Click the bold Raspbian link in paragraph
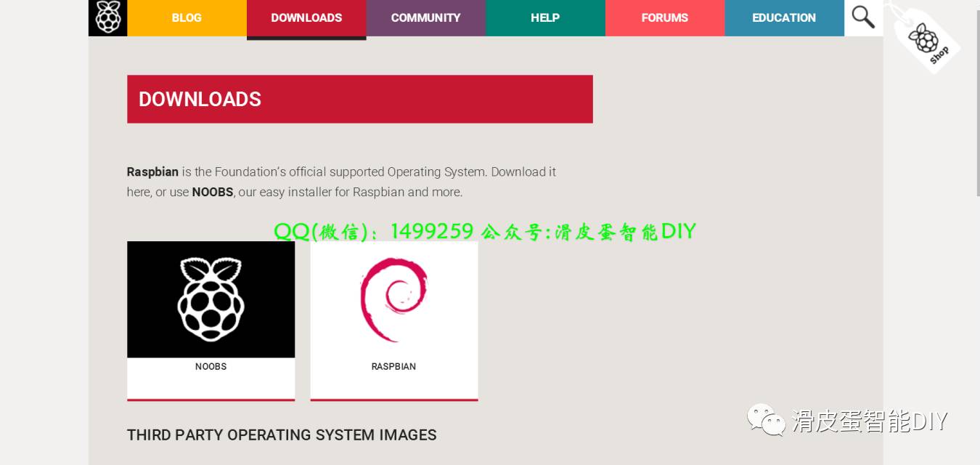The height and width of the screenshot is (465, 980). pyautogui.click(x=152, y=172)
